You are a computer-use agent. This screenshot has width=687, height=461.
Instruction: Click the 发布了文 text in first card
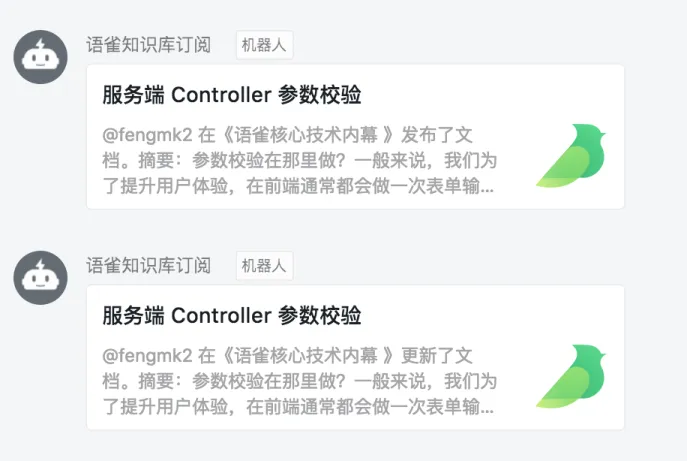pyautogui.click(x=437, y=135)
